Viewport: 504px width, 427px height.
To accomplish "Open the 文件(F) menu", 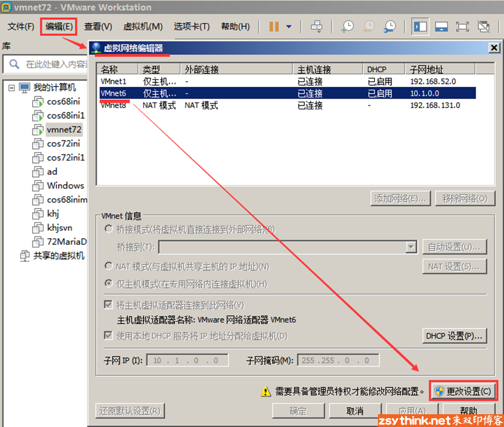I will point(21,26).
